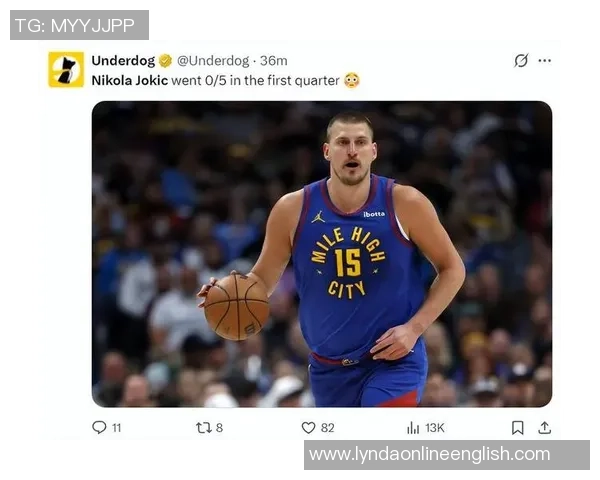Click the repost arrows icon
Image resolution: width=600 pixels, height=480 pixels.
click(x=203, y=427)
